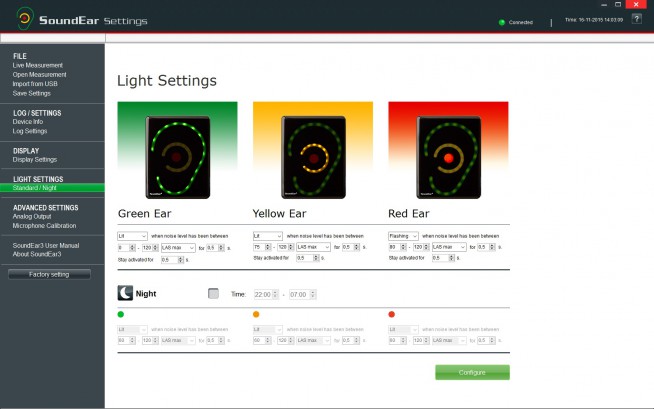
Task: Open Microphone Calibration
Action: [x=44, y=226]
